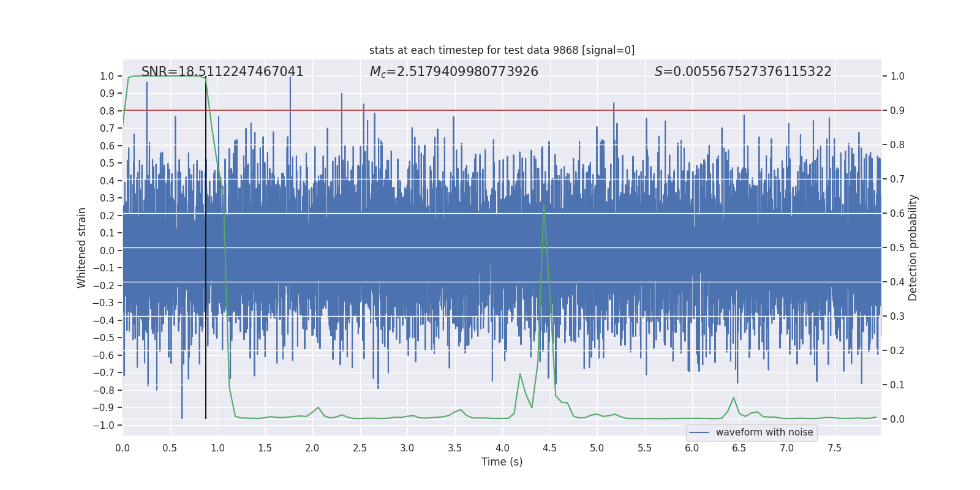The image size is (980, 490).
Task: Select Time axis tick 7.0
Action: coord(787,448)
